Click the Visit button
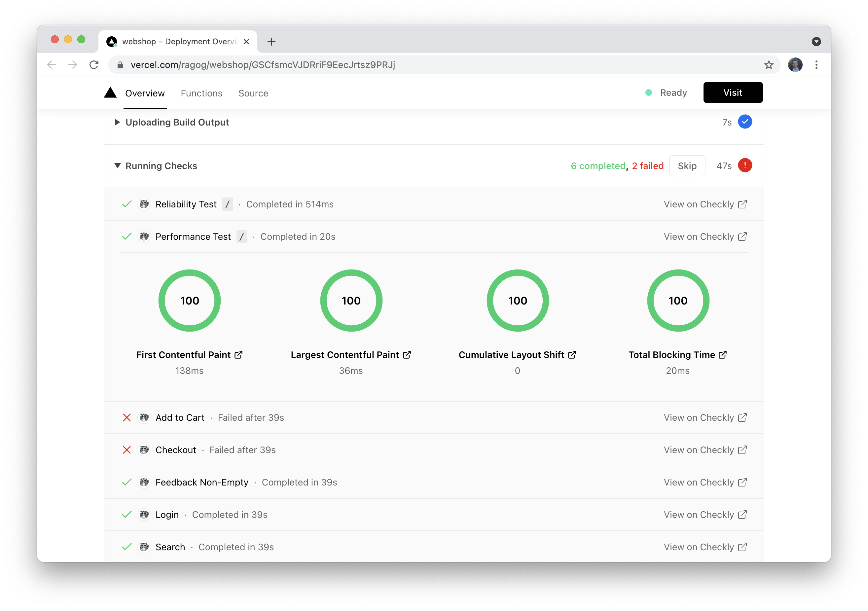This screenshot has width=868, height=611. [x=733, y=92]
